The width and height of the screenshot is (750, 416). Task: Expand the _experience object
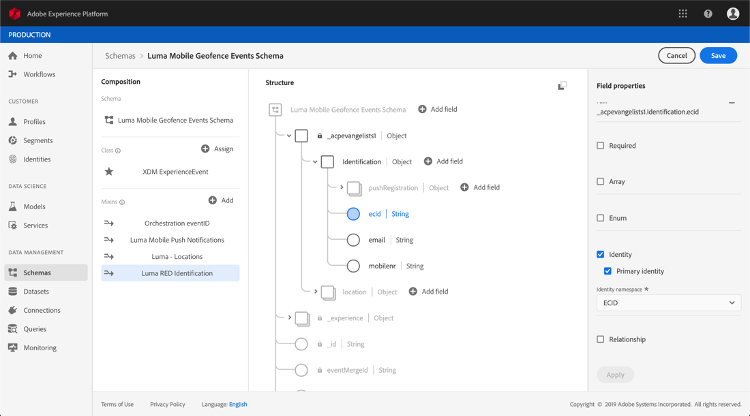pos(289,317)
